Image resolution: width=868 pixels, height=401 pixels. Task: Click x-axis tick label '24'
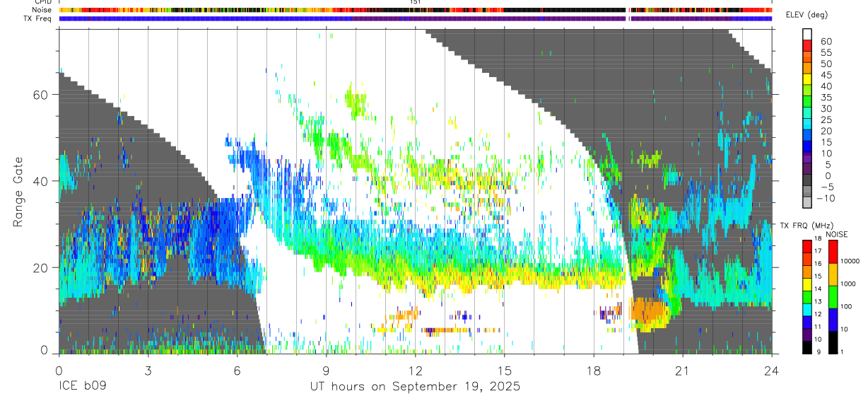[x=772, y=371]
